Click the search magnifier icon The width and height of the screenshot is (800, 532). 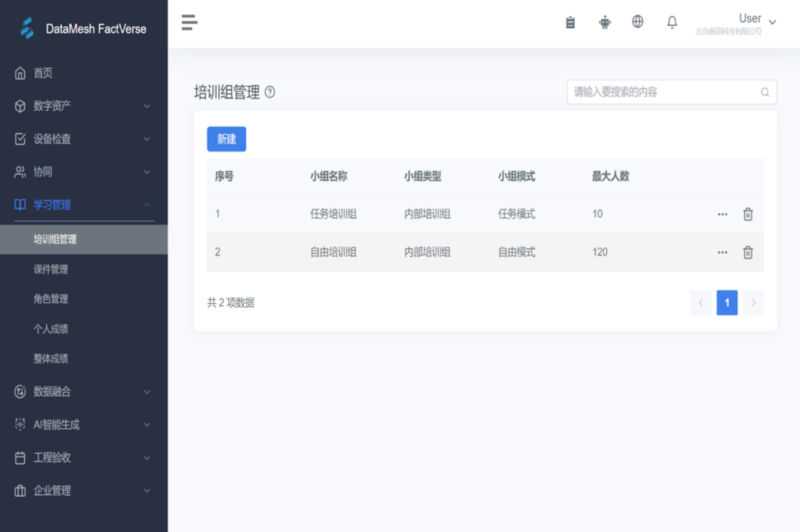(x=765, y=92)
